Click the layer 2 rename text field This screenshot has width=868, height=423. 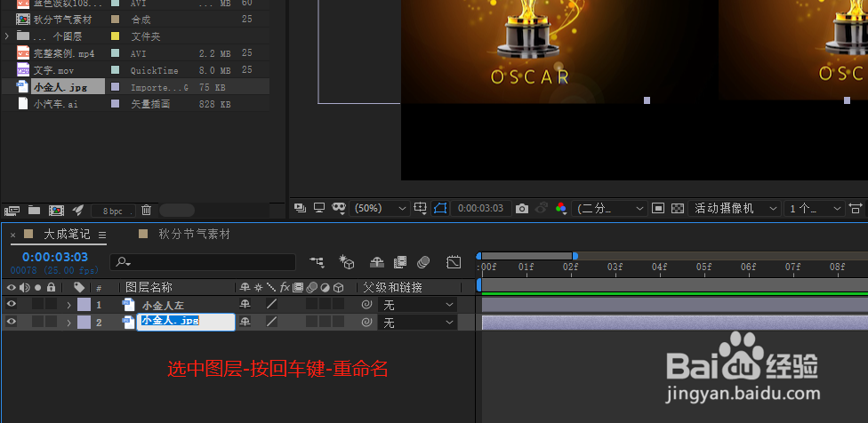pos(186,323)
